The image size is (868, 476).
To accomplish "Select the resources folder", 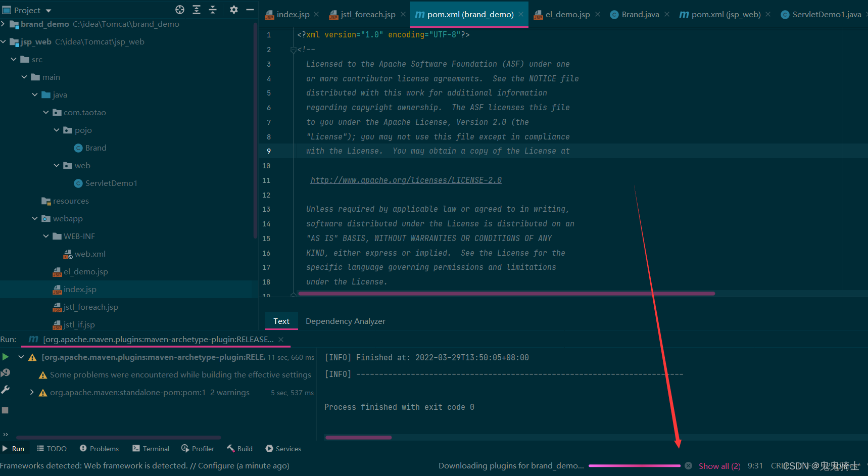I will click(x=65, y=201).
